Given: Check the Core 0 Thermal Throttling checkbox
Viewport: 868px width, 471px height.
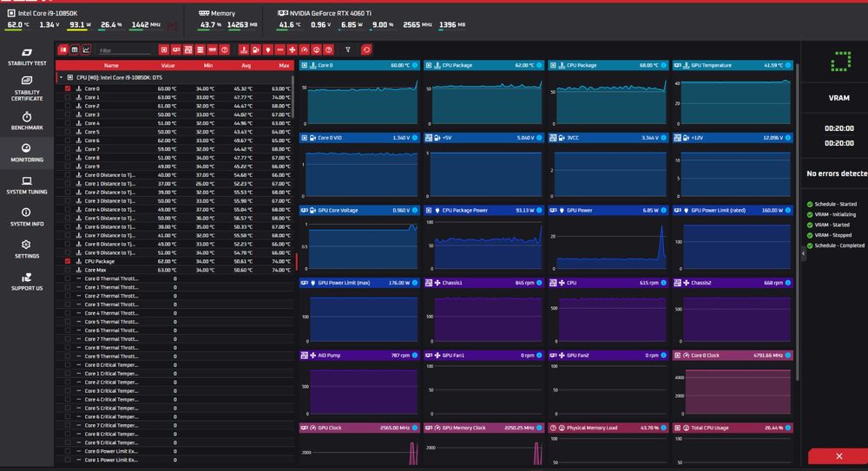Looking at the screenshot, I should [x=68, y=278].
